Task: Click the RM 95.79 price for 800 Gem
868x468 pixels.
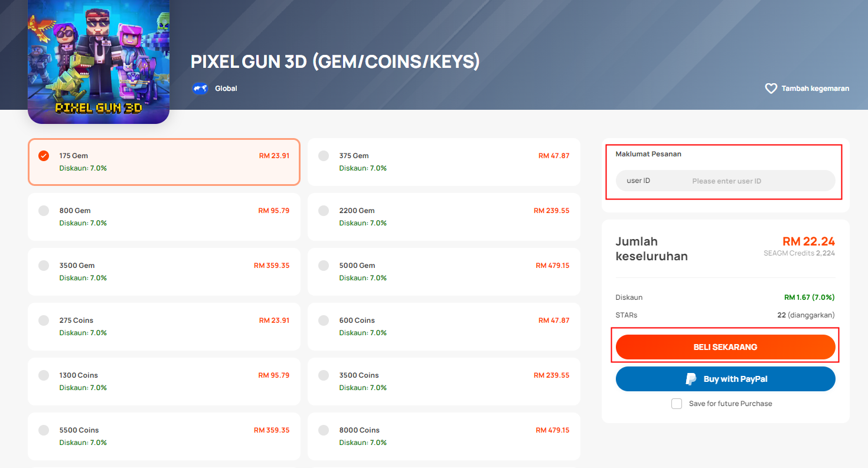Action: click(x=274, y=211)
